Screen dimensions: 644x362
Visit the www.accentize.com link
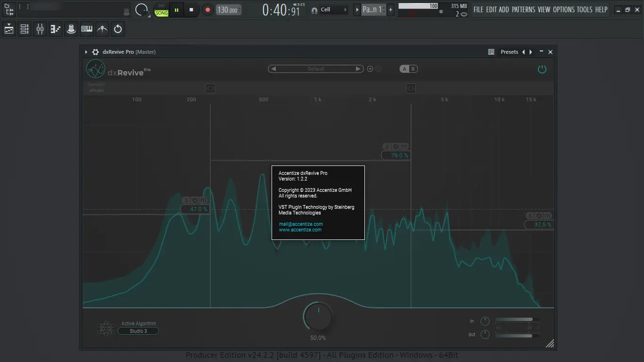click(300, 230)
